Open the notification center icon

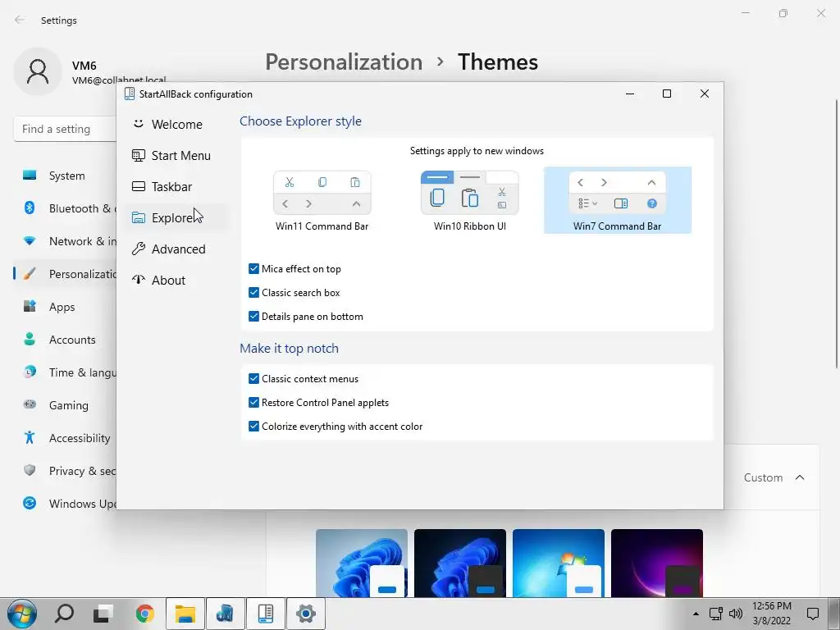click(813, 614)
